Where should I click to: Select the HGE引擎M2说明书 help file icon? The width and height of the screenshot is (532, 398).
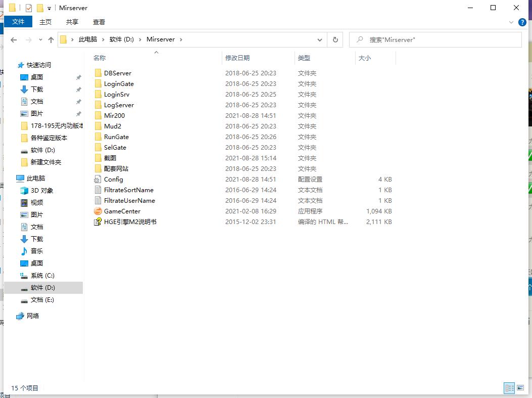pos(98,222)
